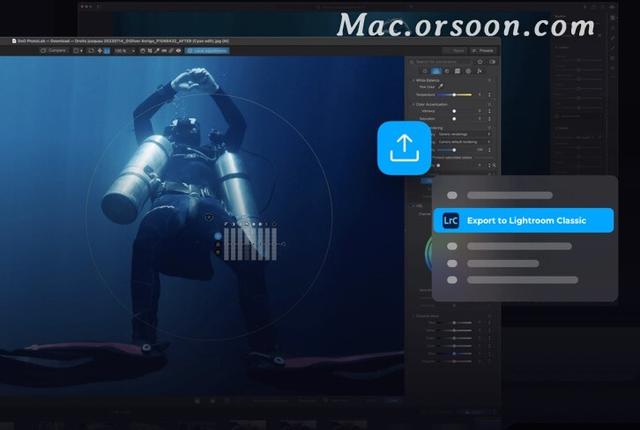640x430 pixels.
Task: Open the Detail palette tab icon
Action: [x=447, y=71]
